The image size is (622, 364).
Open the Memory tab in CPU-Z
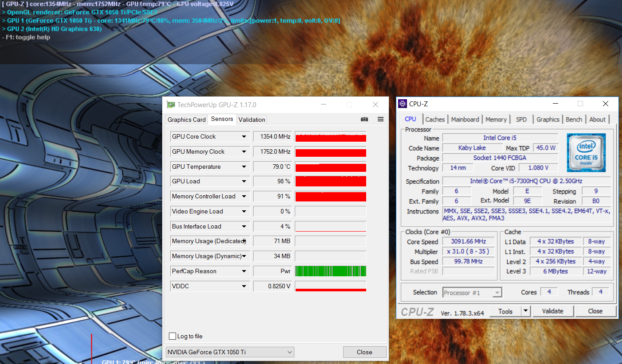pos(496,120)
